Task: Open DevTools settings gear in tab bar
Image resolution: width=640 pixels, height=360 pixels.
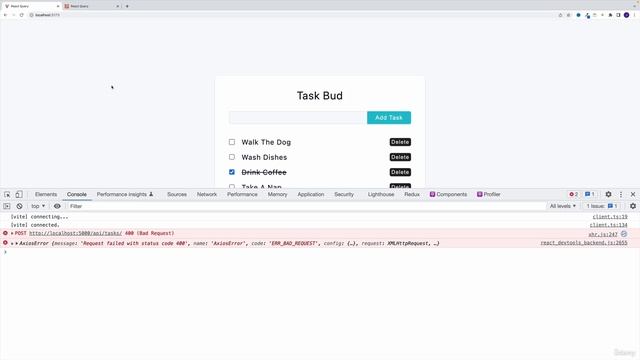Action: click(x=608, y=195)
